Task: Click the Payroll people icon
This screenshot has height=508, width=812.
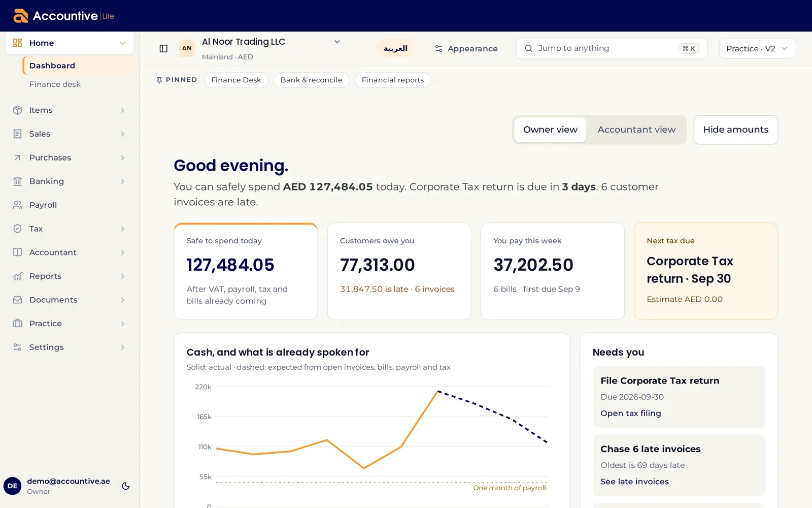Action: click(x=17, y=205)
